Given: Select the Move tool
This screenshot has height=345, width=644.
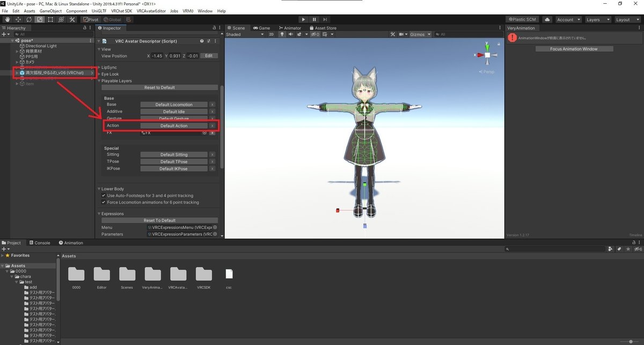Looking at the screenshot, I should click(x=18, y=19).
